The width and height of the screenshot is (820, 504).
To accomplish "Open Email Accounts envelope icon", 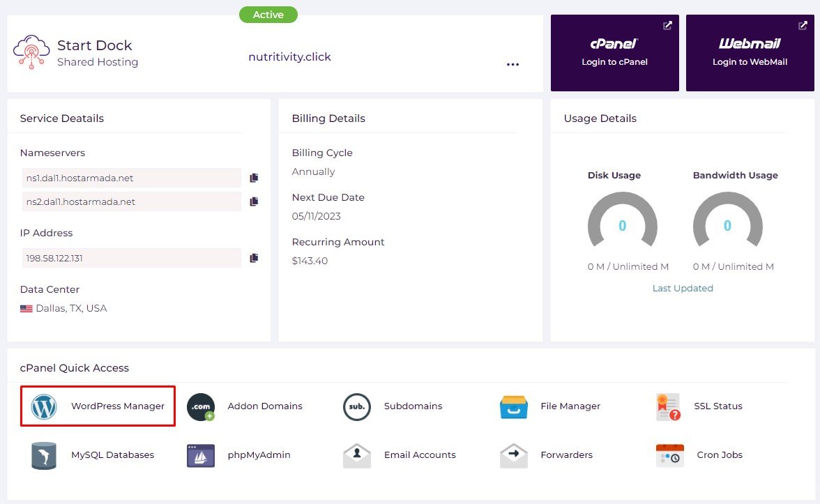I will pyautogui.click(x=356, y=455).
